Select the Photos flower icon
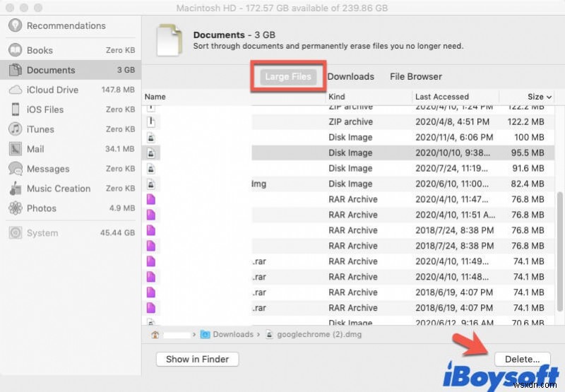This screenshot has height=392, width=565. [x=15, y=208]
